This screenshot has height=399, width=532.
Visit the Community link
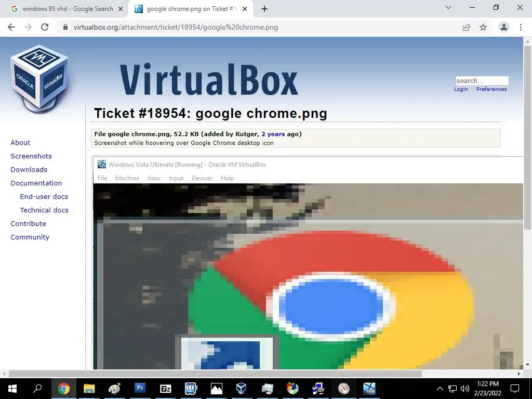point(30,237)
